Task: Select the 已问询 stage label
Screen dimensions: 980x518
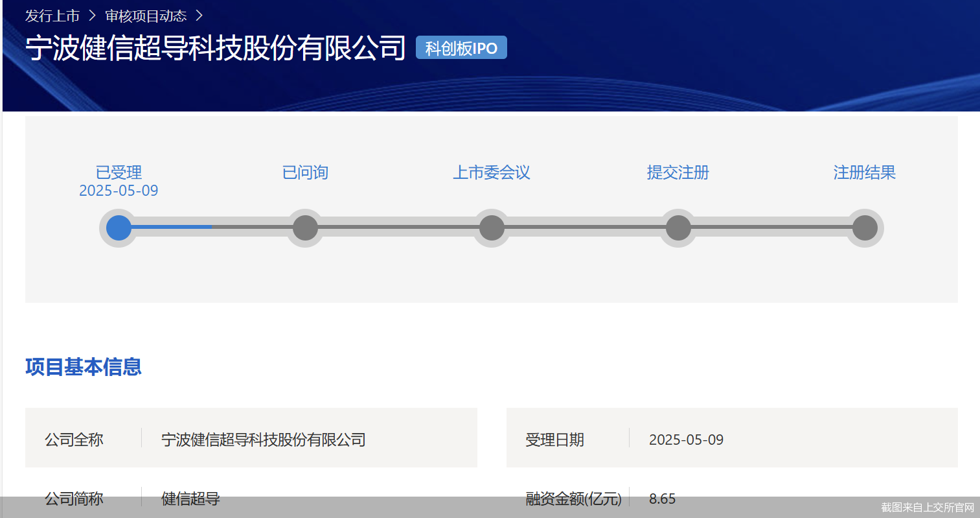Action: [305, 172]
